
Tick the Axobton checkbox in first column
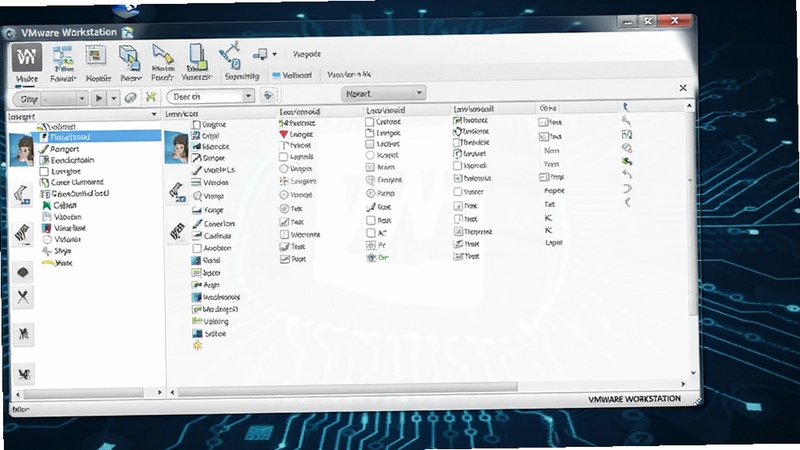click(196, 248)
